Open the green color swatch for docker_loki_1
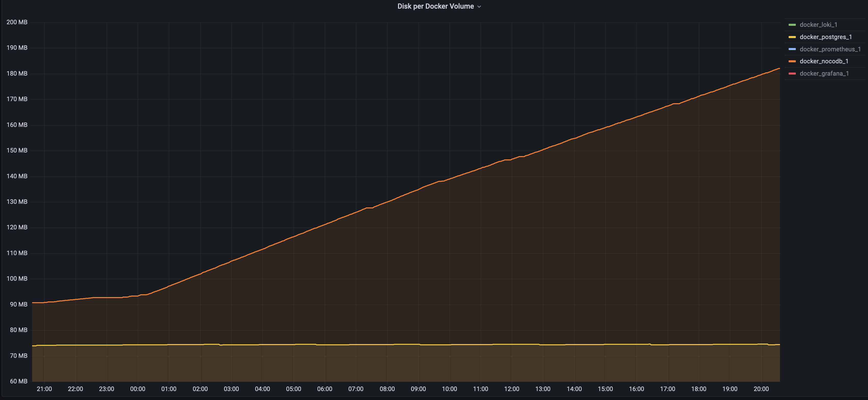Viewport: 868px width, 400px height. pos(792,25)
